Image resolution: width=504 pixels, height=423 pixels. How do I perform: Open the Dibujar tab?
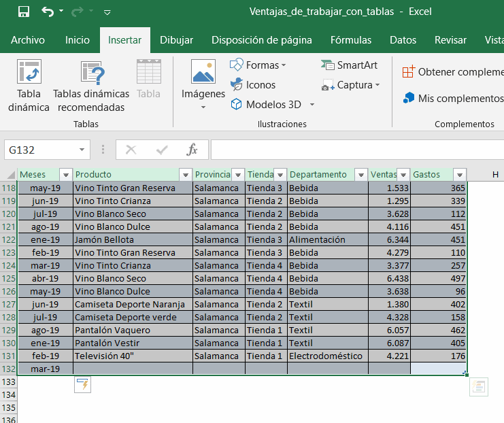point(176,40)
